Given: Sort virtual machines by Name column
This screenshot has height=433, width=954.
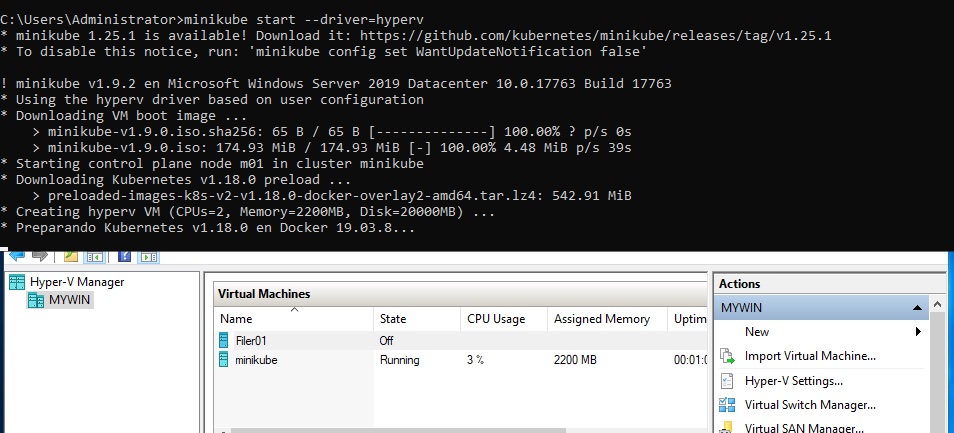Looking at the screenshot, I should [x=294, y=319].
